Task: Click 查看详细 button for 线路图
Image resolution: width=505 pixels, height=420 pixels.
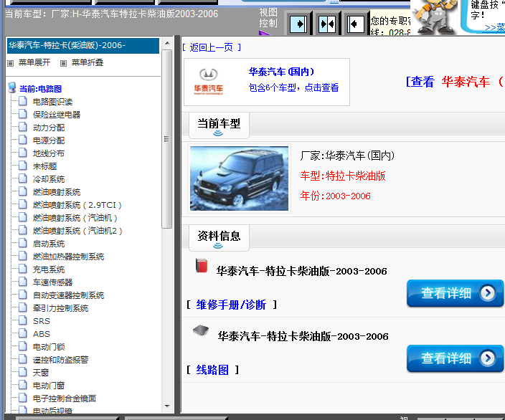Action: (x=455, y=358)
